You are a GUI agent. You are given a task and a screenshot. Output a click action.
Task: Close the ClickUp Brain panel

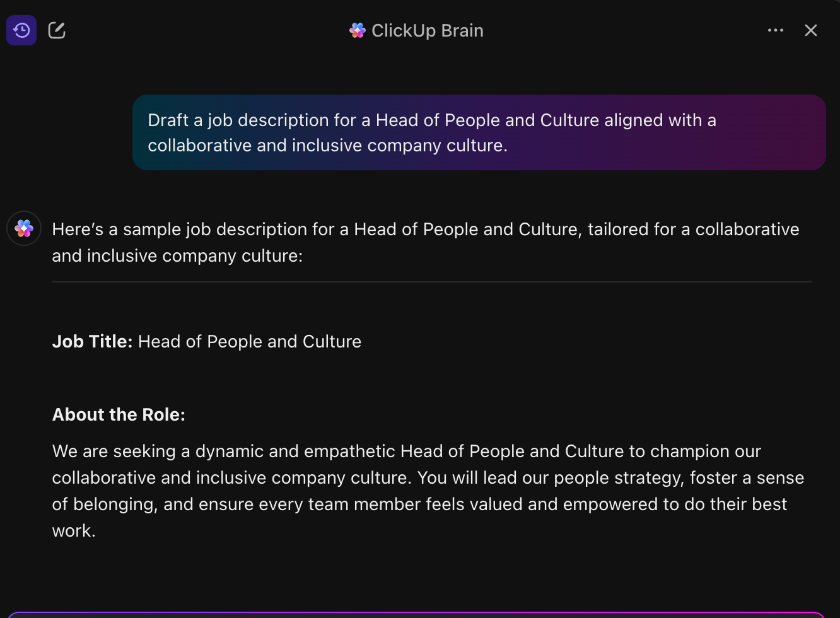click(x=811, y=30)
